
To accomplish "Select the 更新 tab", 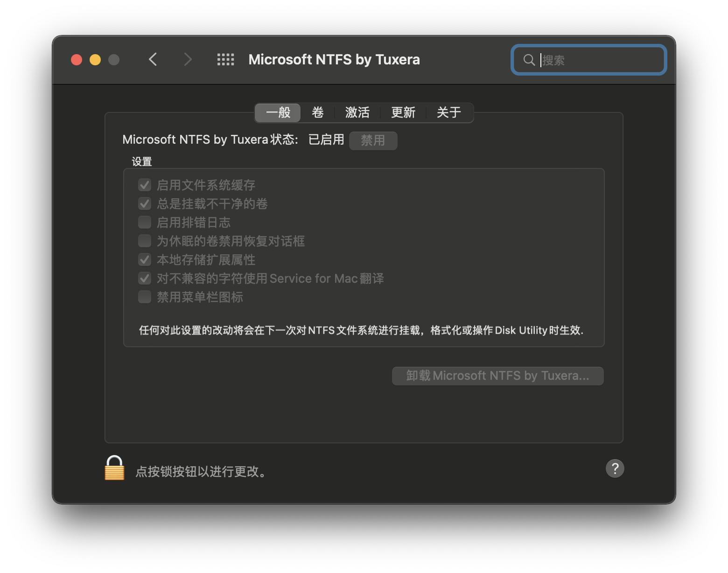I will [x=403, y=112].
